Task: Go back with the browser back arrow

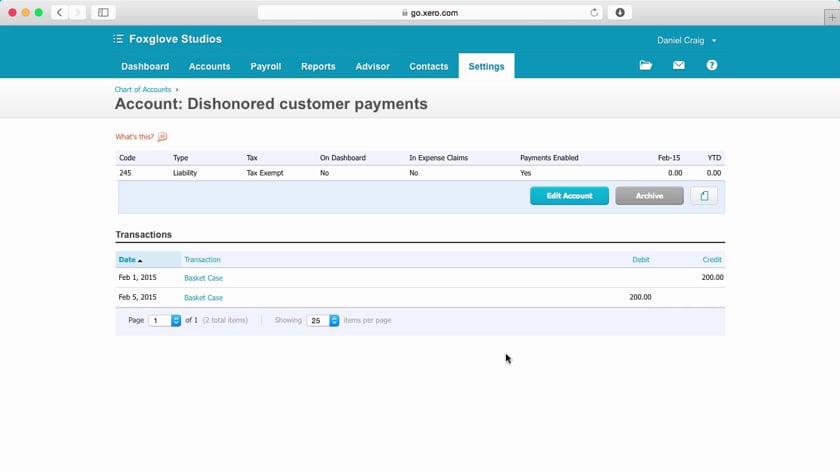Action: [x=59, y=12]
